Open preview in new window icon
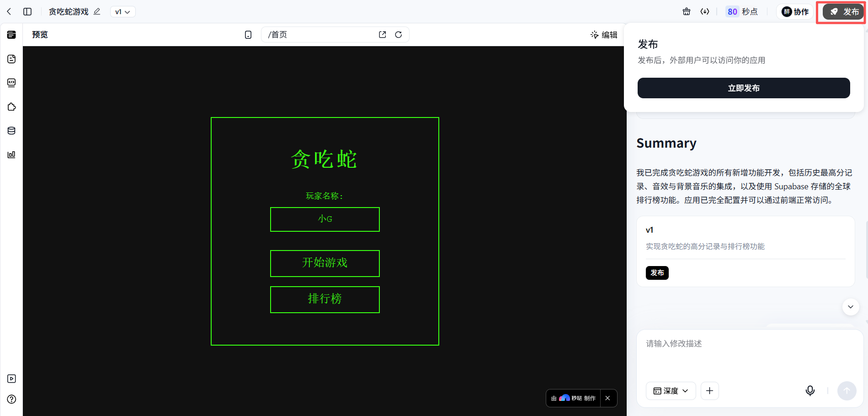 383,35
